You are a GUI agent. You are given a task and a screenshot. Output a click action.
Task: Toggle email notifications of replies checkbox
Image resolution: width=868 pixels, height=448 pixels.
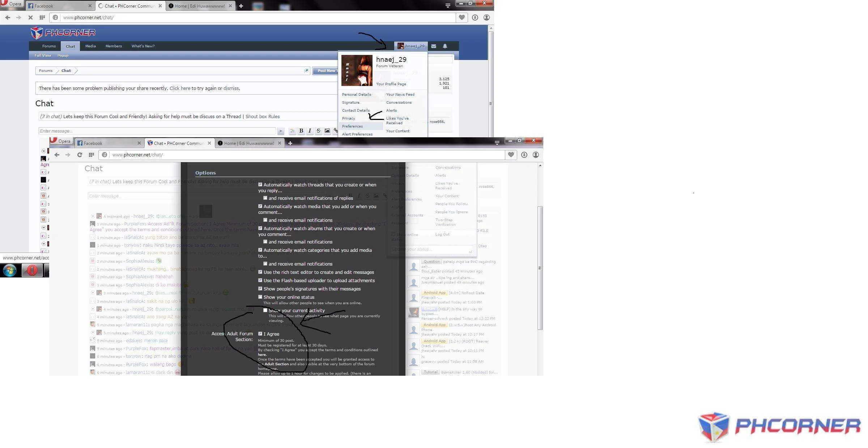pyautogui.click(x=265, y=198)
